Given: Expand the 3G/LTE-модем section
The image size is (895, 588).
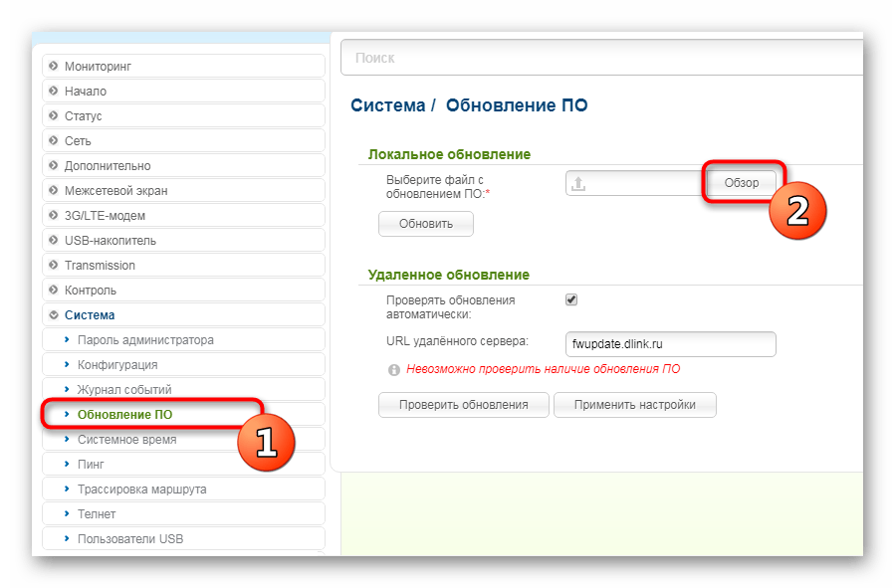Looking at the screenshot, I should [x=105, y=216].
